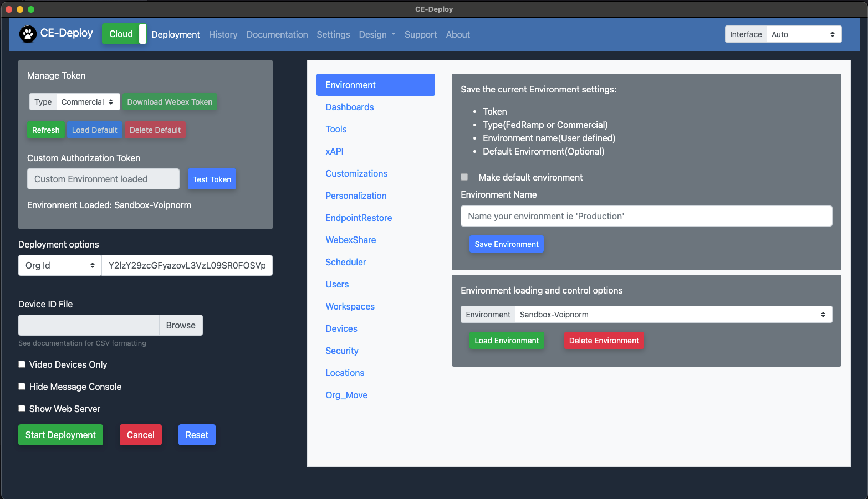This screenshot has height=499, width=868.
Task: Browse for a Device ID file
Action: click(181, 325)
